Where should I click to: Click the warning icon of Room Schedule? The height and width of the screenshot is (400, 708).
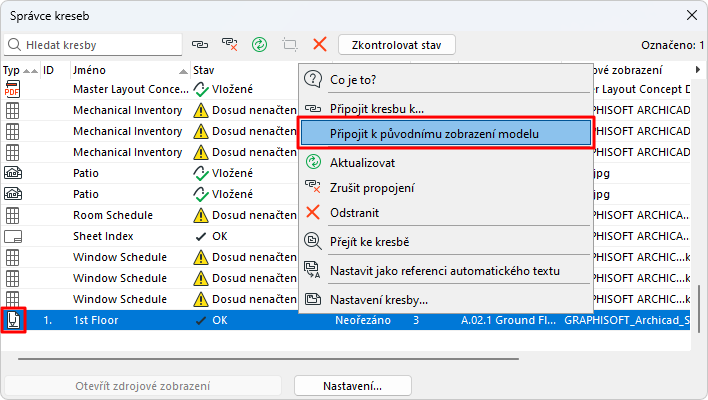click(200, 215)
